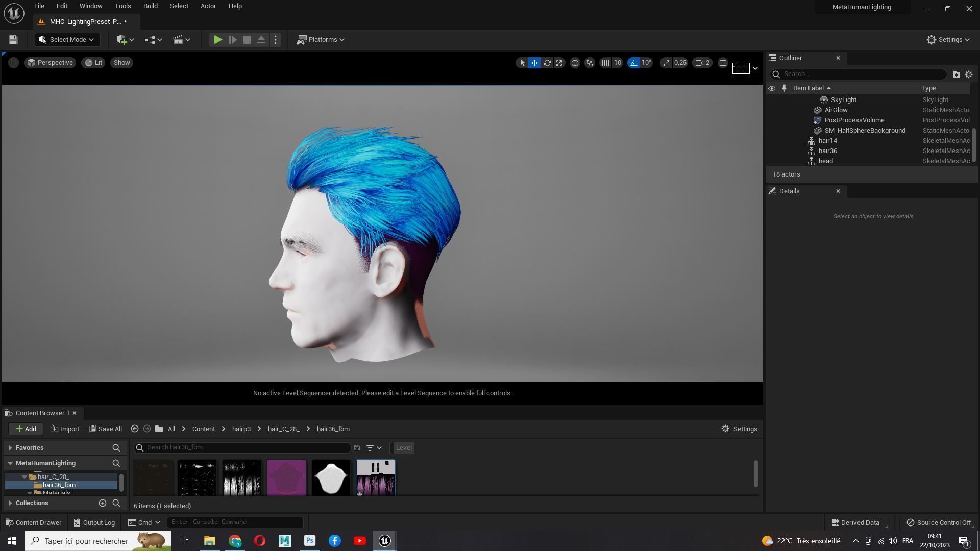Screen dimensions: 980x551
Task: Expand the Collections section
Action: [10, 503]
